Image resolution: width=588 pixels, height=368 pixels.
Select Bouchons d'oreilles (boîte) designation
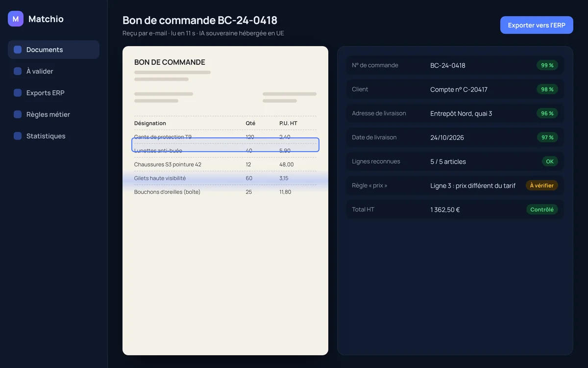167,192
